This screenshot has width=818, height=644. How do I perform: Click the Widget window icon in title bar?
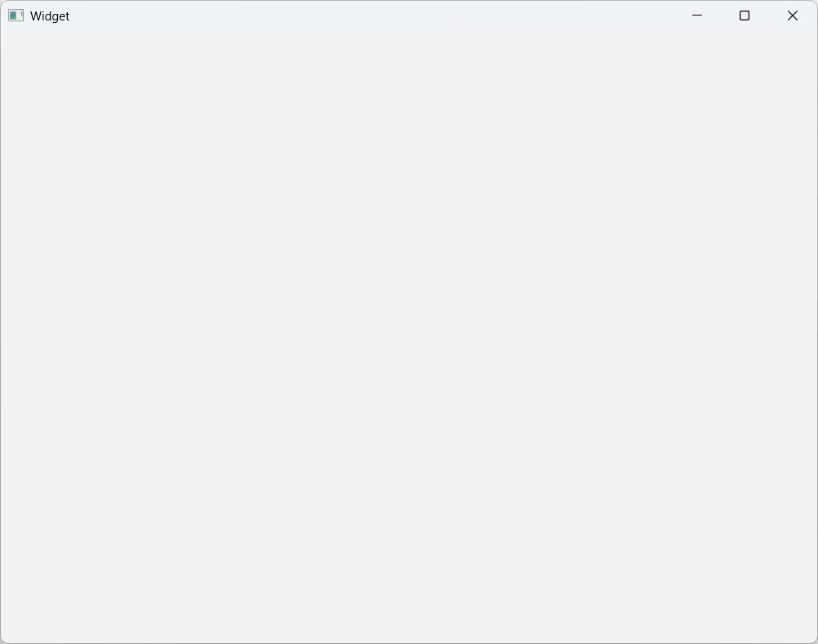pos(16,16)
